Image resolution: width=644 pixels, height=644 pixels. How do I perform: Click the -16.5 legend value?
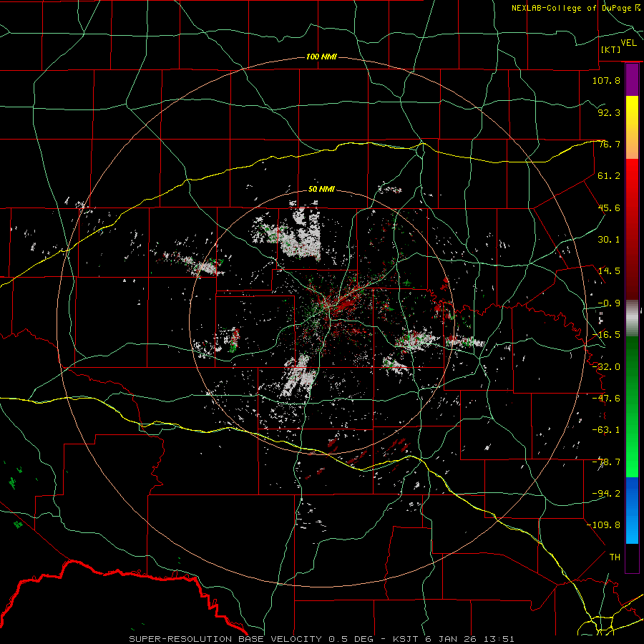(606, 335)
